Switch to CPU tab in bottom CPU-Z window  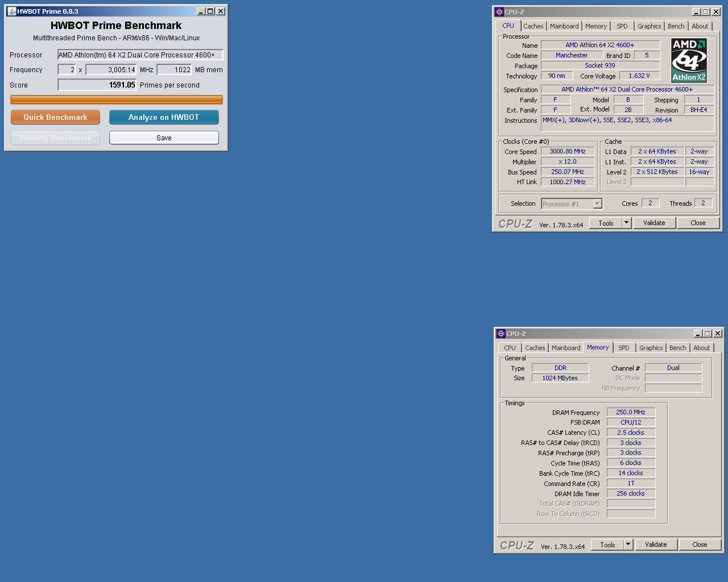point(510,348)
